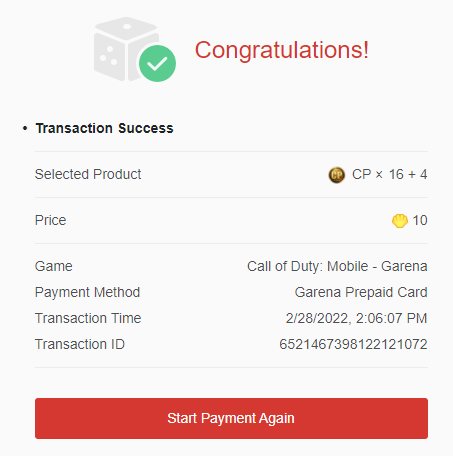Click the gold CP coin icon
The image size is (453, 456).
point(337,175)
